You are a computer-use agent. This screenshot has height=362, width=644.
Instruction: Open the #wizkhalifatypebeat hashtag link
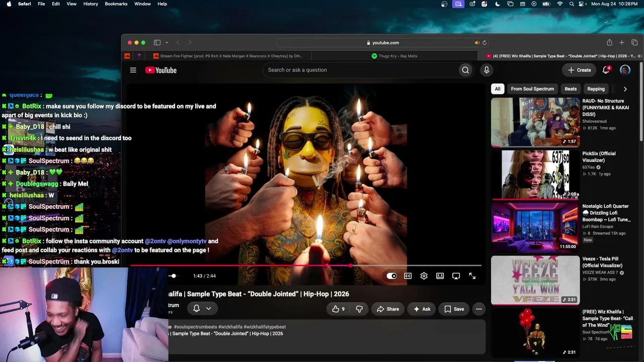[x=265, y=327]
